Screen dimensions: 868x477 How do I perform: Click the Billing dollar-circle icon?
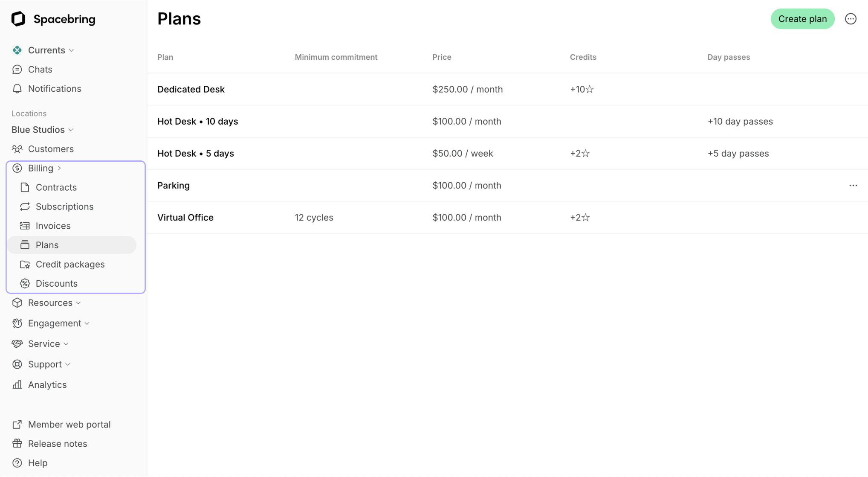pyautogui.click(x=17, y=168)
